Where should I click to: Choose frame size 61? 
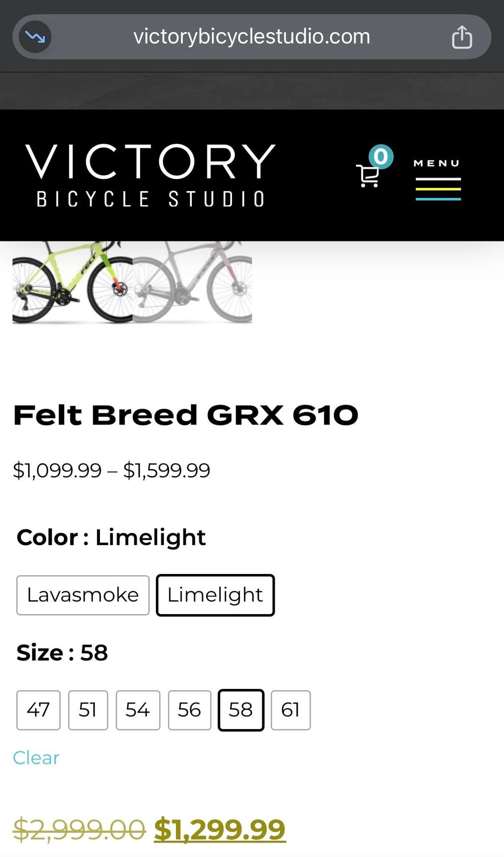tap(290, 710)
